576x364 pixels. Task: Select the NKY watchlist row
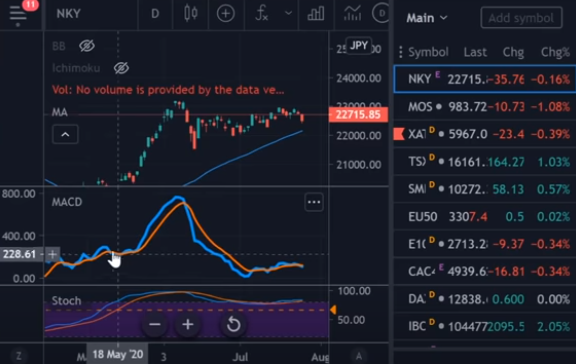(x=485, y=79)
